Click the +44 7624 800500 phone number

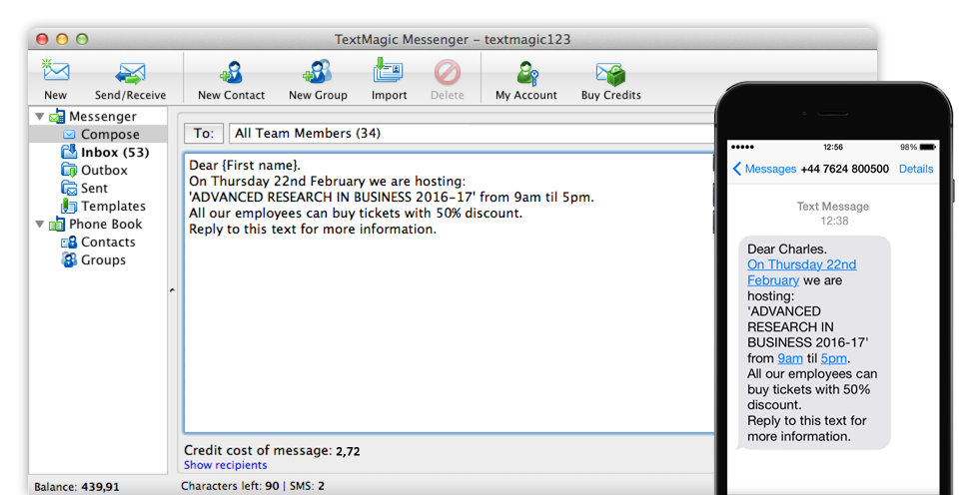pyautogui.click(x=844, y=170)
